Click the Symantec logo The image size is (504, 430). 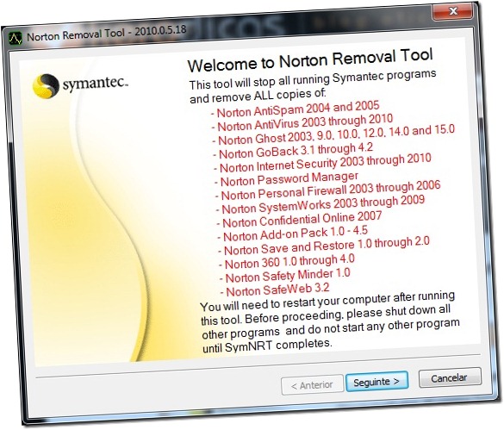tap(80, 85)
